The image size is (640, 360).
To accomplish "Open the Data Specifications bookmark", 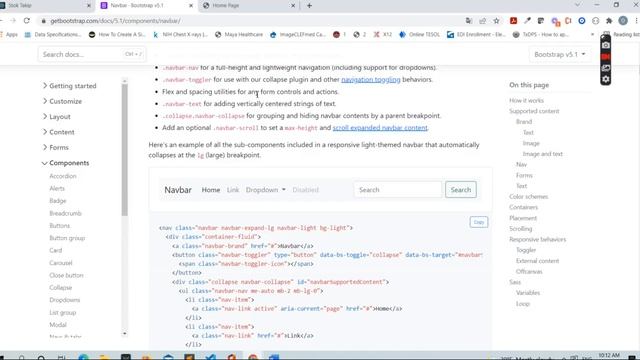I will click(53, 35).
